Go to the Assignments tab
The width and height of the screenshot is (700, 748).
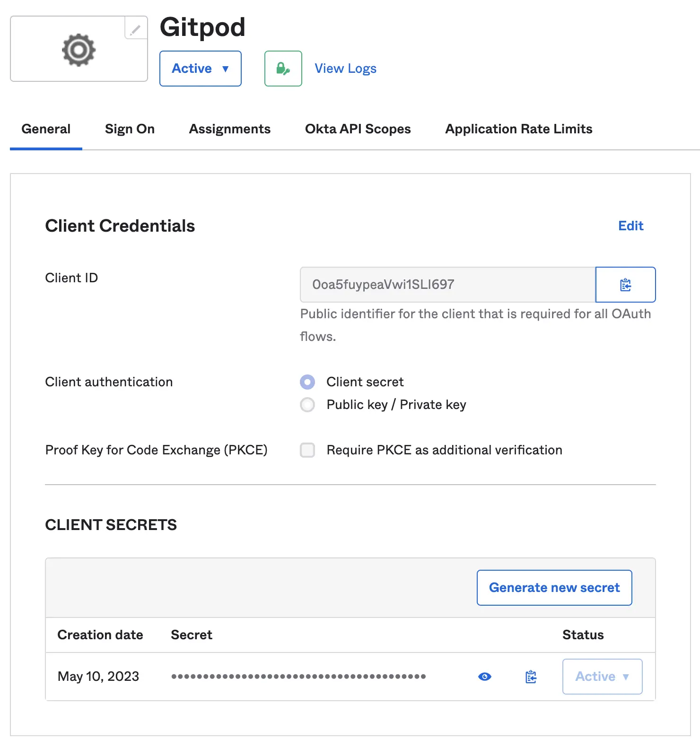coord(230,129)
